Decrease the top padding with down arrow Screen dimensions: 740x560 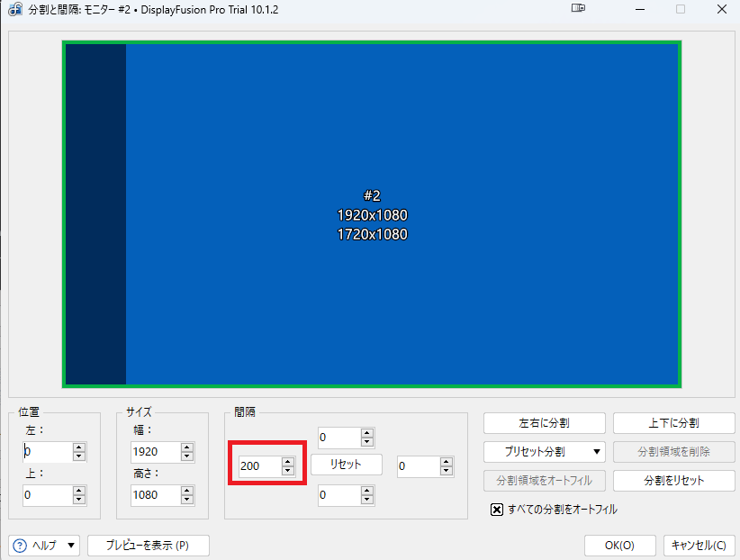pos(367,442)
